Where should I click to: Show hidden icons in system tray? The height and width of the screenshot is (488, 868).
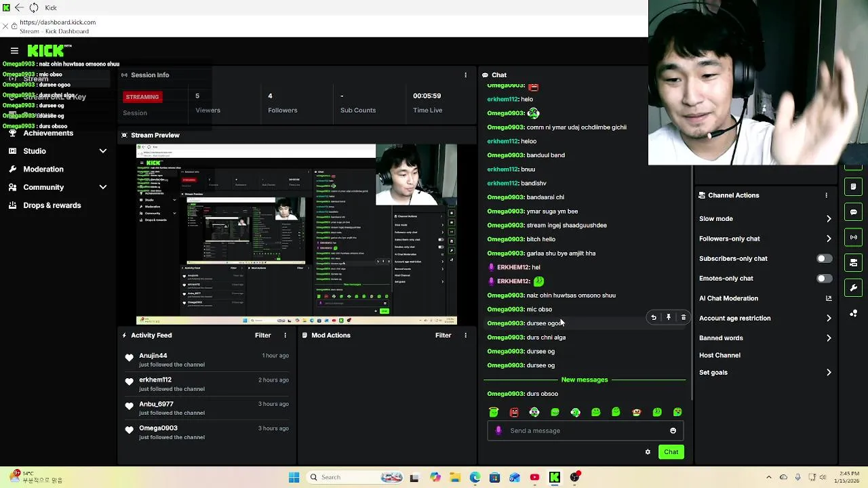pos(768,477)
